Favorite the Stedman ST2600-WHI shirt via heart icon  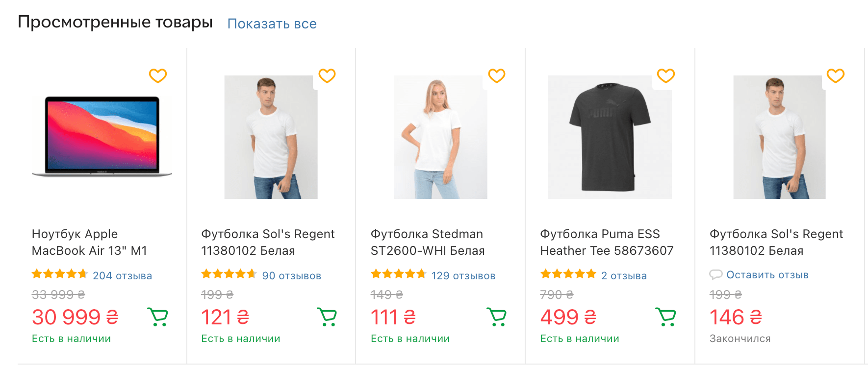tap(497, 76)
